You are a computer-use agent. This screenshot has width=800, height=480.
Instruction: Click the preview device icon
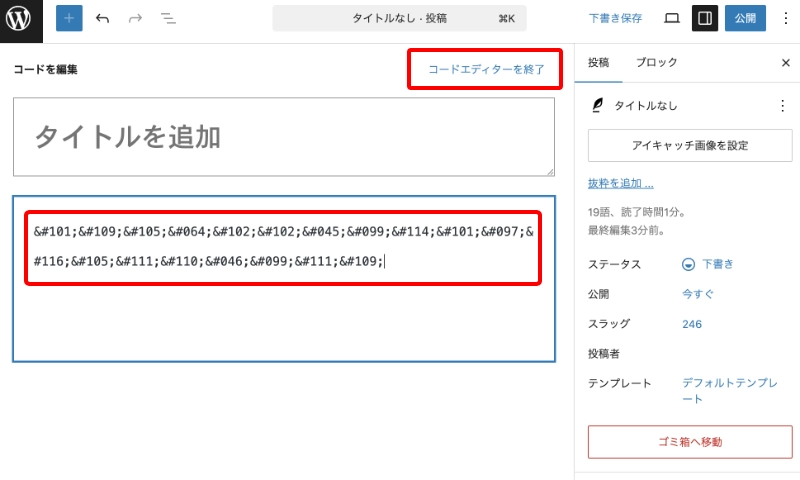(x=672, y=19)
